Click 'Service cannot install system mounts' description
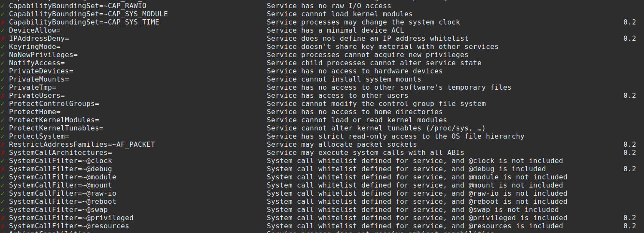Screen dimensions: 644x233 pos(344,79)
